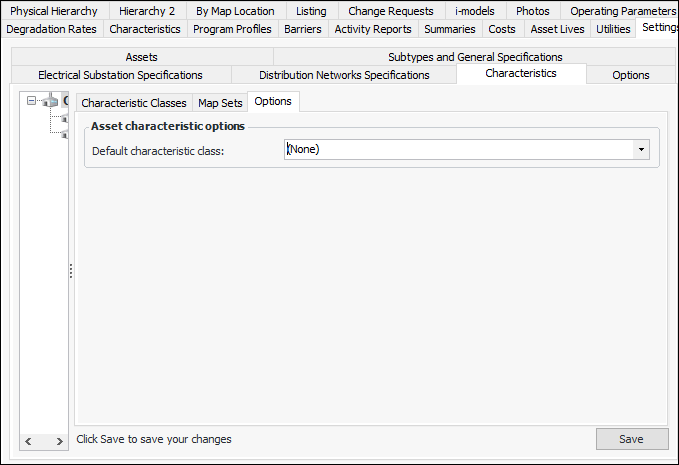Click the Save button
Image resolution: width=679 pixels, height=465 pixels.
click(632, 439)
